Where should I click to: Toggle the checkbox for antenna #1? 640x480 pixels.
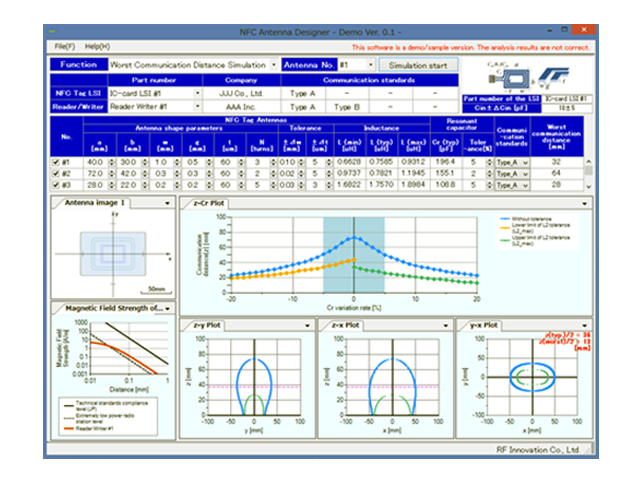(56, 162)
